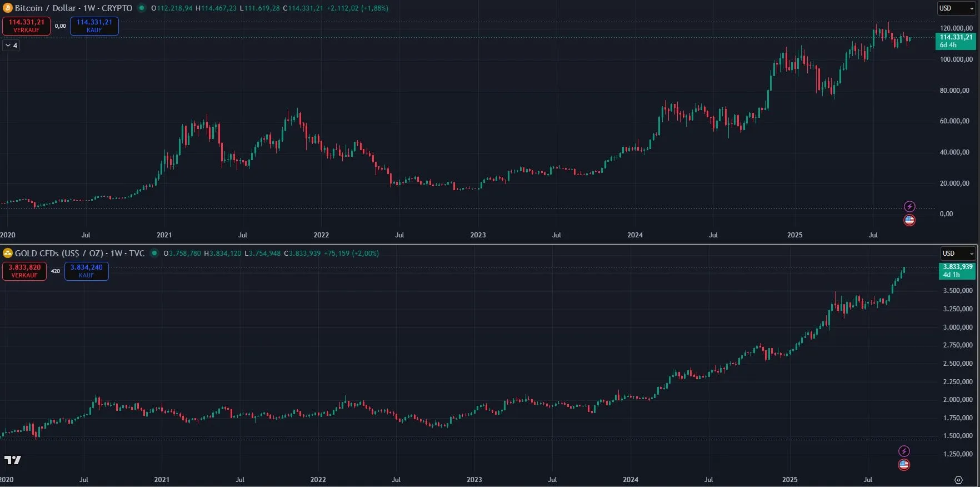Click the Bitcoin / Dollar symbol title
This screenshot has height=487, width=980.
[x=73, y=8]
